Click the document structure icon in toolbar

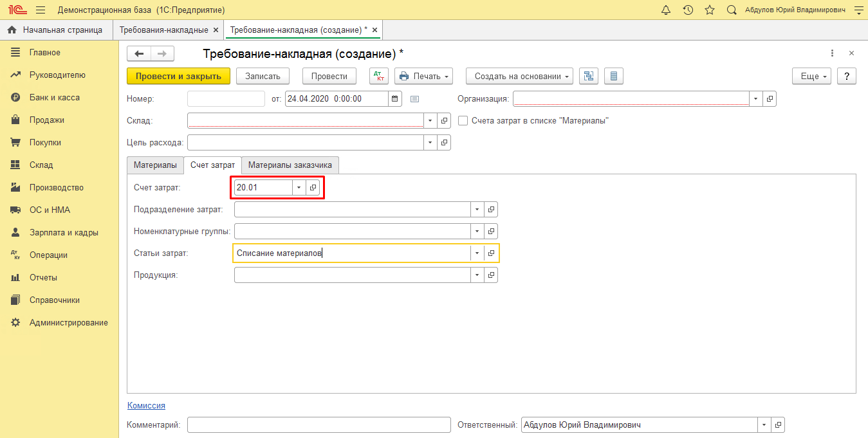pyautogui.click(x=588, y=76)
